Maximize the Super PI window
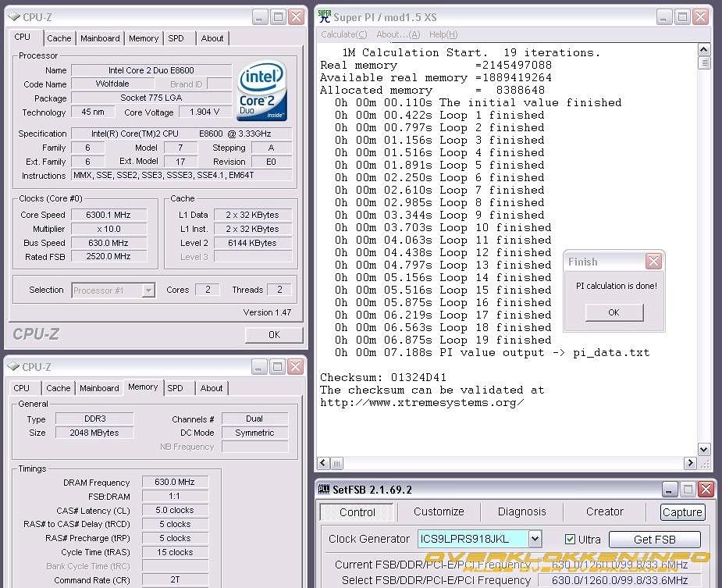Viewport: 722px width, 588px height. tap(682, 17)
